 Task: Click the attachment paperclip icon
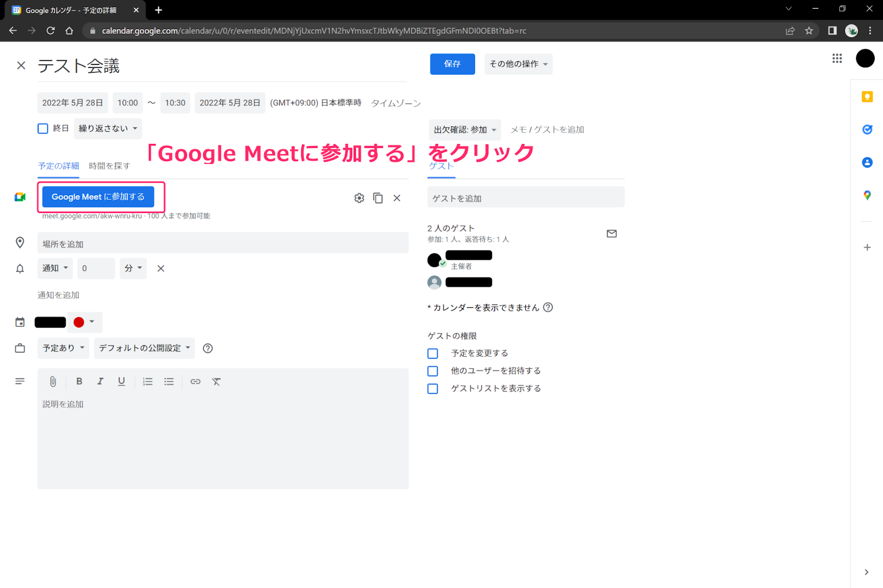point(53,381)
